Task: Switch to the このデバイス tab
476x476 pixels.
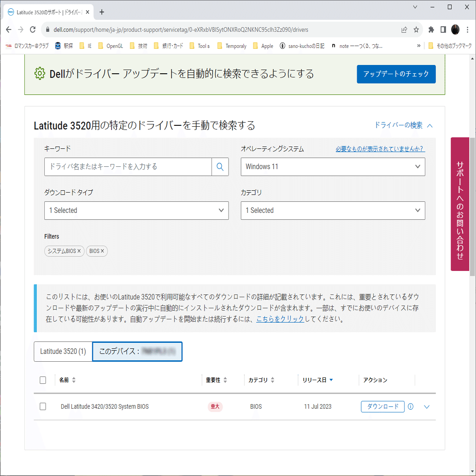Action: click(137, 351)
